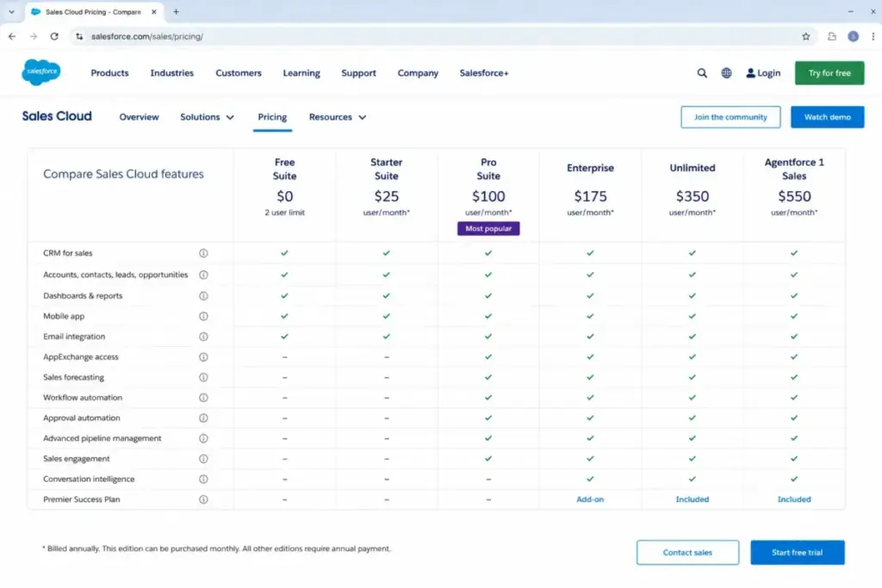The height and width of the screenshot is (588, 882).
Task: Open browser extensions icon
Action: click(x=831, y=36)
